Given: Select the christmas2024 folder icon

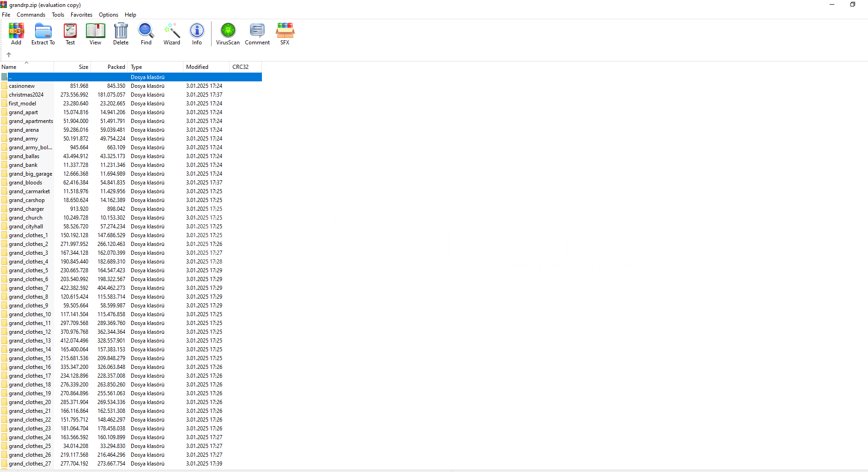Looking at the screenshot, I should 4,95.
